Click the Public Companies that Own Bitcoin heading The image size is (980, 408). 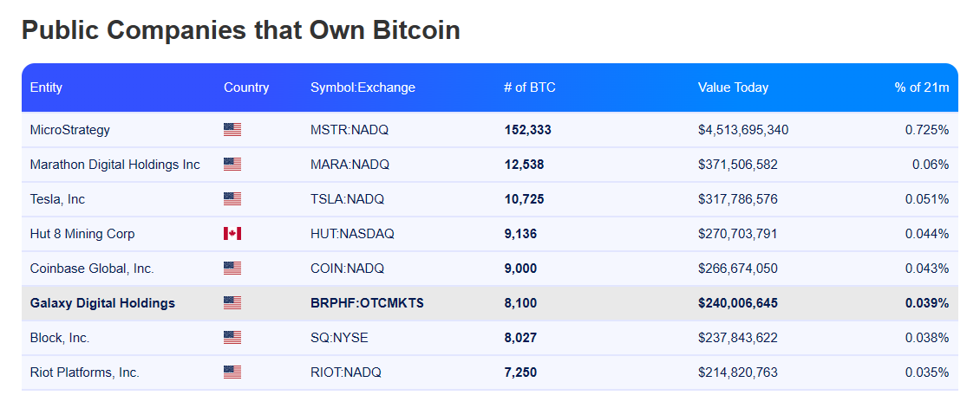(x=240, y=30)
